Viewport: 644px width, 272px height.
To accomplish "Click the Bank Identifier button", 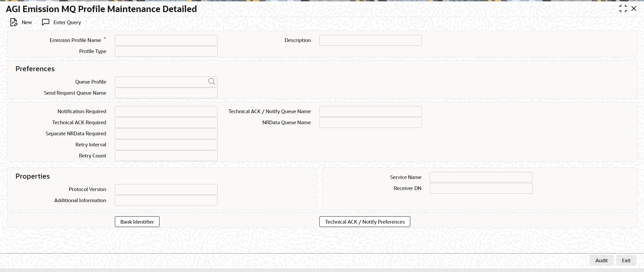I will point(137,222).
